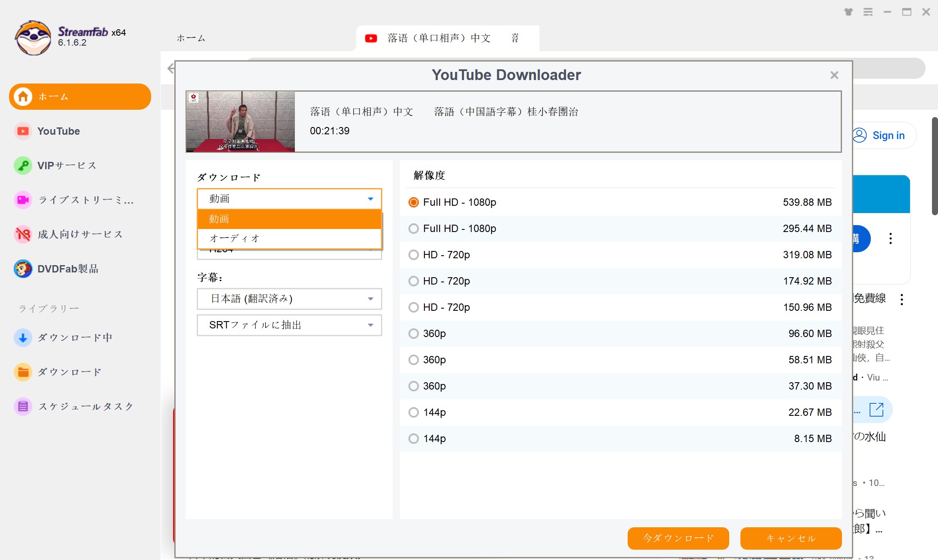This screenshot has height=560, width=938.
Task: Open ホーム in the sidebar
Action: coord(80,96)
